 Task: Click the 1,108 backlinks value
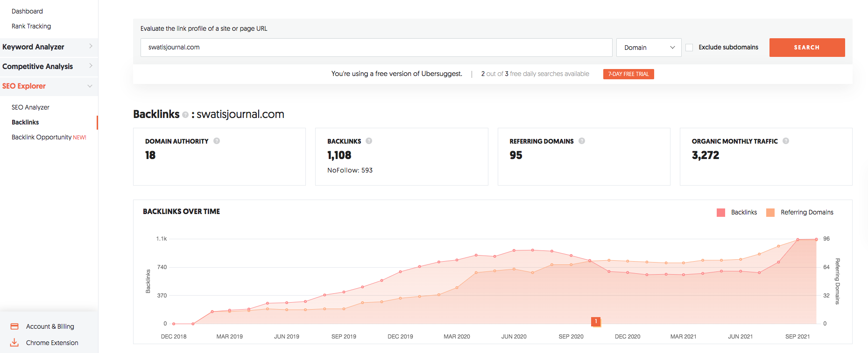click(x=339, y=155)
